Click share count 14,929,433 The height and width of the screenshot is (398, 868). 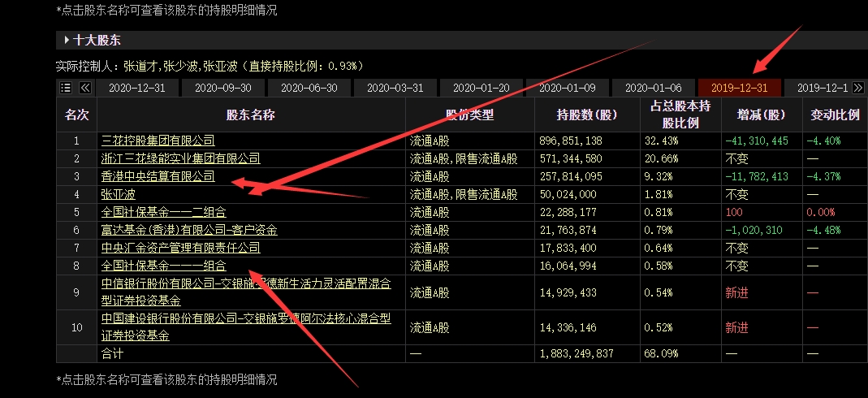point(568,292)
